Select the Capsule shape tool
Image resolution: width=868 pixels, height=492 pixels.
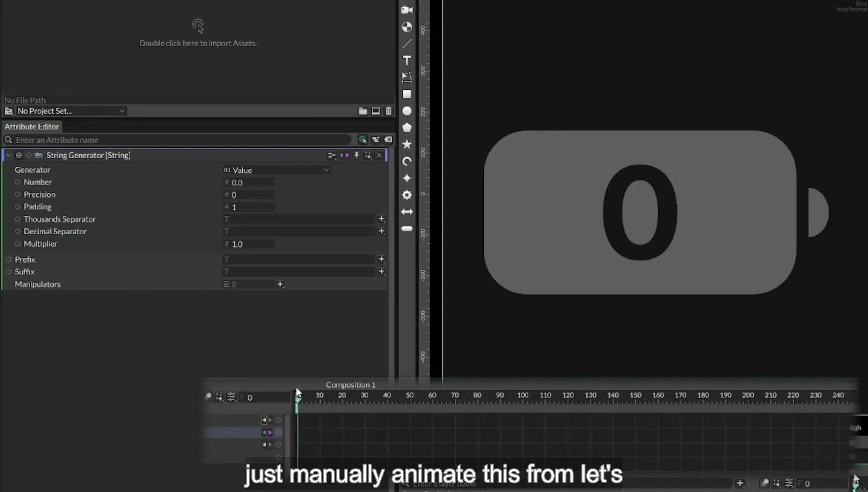407,229
